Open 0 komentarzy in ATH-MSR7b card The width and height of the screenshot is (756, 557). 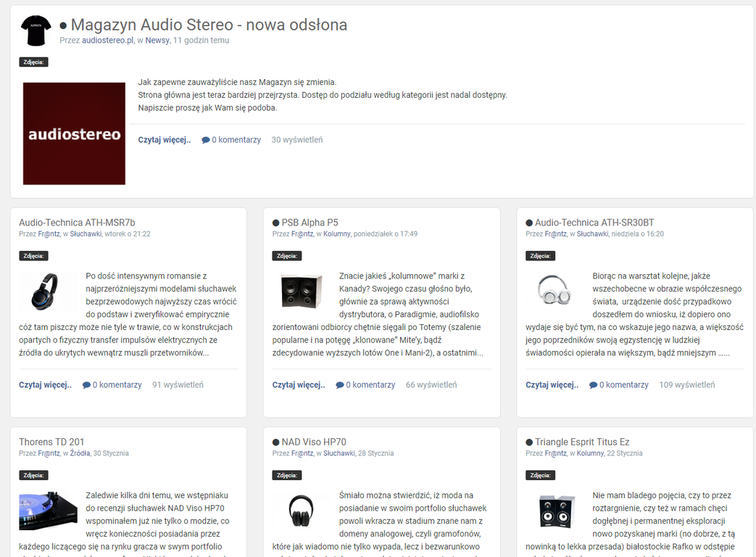(x=117, y=385)
